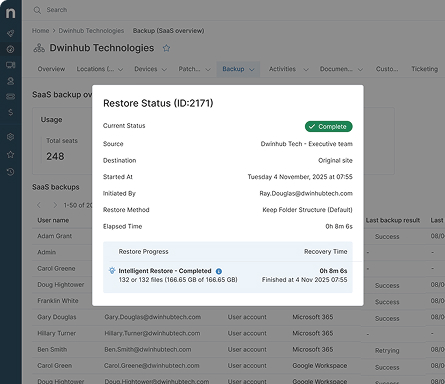The height and width of the screenshot is (384, 445).
Task: Click the Retrying status for Ben Smith
Action: [387, 350]
